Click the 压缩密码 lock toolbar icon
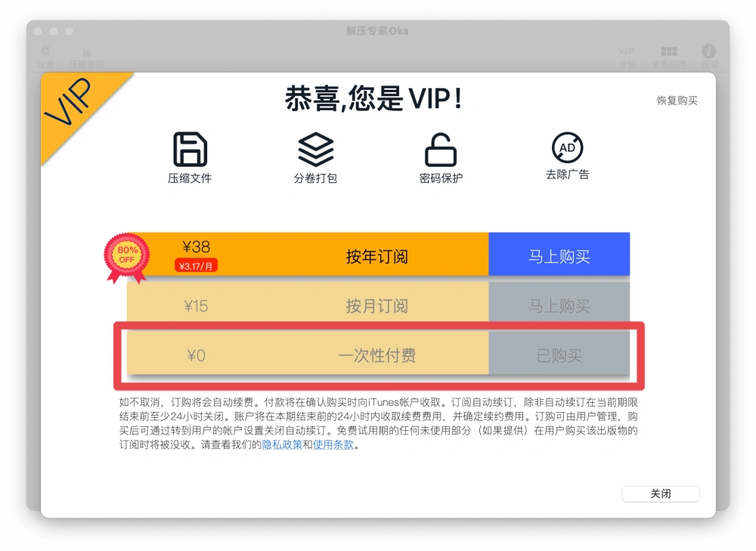Screen dimensions: 756x551 (87, 51)
